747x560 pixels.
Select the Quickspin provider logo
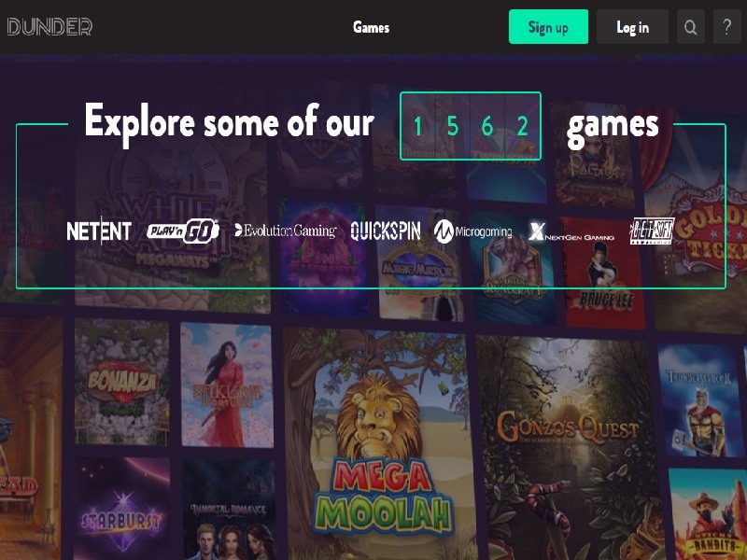click(386, 231)
